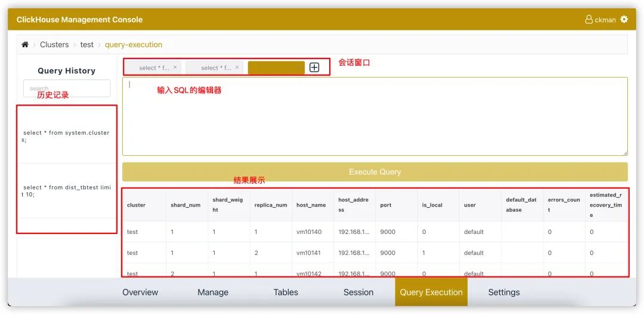Click the home icon in breadcrumb
Screen dimensions: 644x314
point(25,45)
